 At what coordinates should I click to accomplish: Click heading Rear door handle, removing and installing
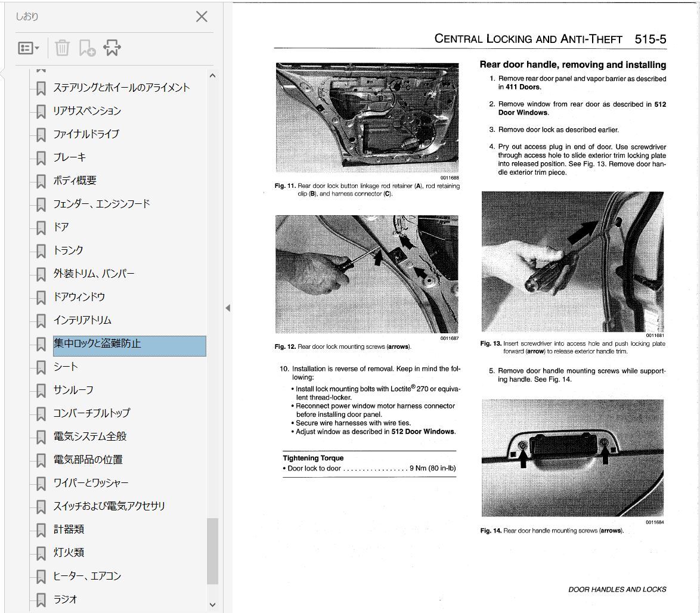573,65
